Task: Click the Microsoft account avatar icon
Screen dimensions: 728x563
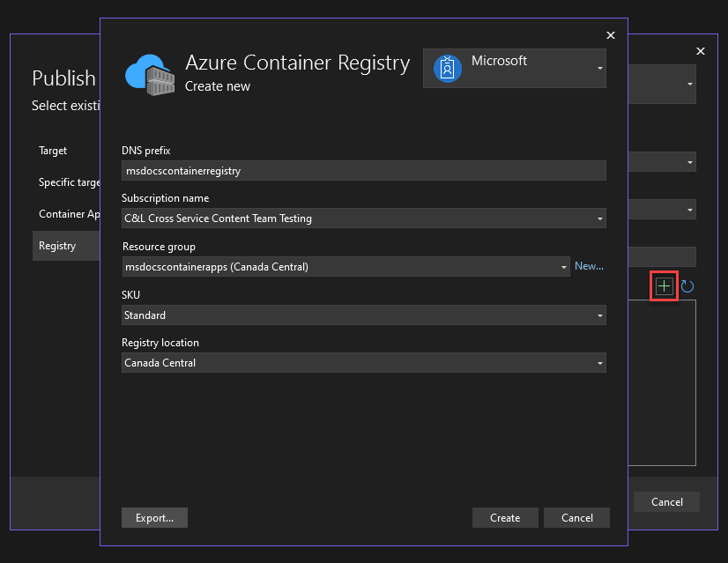Action: point(446,68)
